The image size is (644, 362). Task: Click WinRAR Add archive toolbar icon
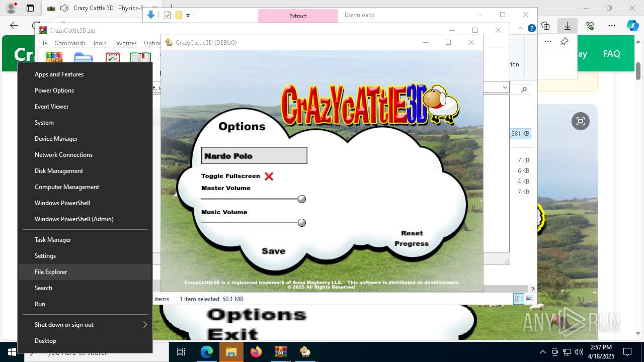coord(54,57)
